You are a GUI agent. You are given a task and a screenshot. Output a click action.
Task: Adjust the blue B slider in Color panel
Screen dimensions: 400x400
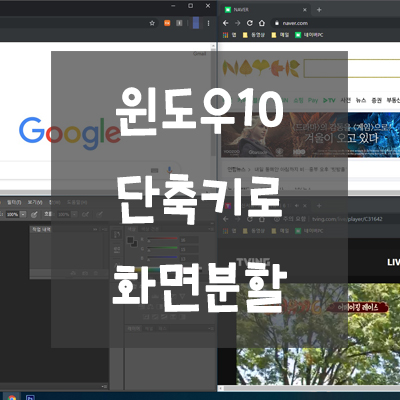162,258
